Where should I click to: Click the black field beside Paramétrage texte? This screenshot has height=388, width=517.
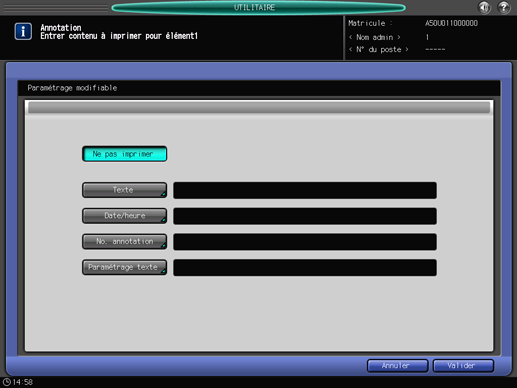[x=305, y=267]
